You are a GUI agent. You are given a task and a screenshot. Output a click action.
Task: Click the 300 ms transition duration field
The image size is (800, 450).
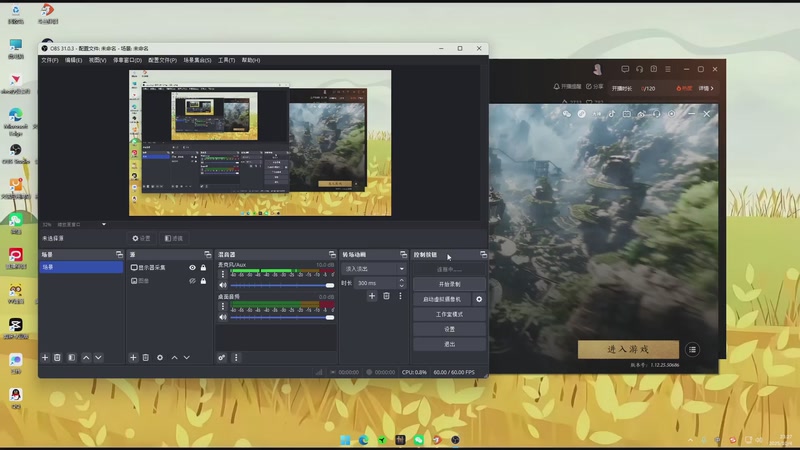click(376, 283)
